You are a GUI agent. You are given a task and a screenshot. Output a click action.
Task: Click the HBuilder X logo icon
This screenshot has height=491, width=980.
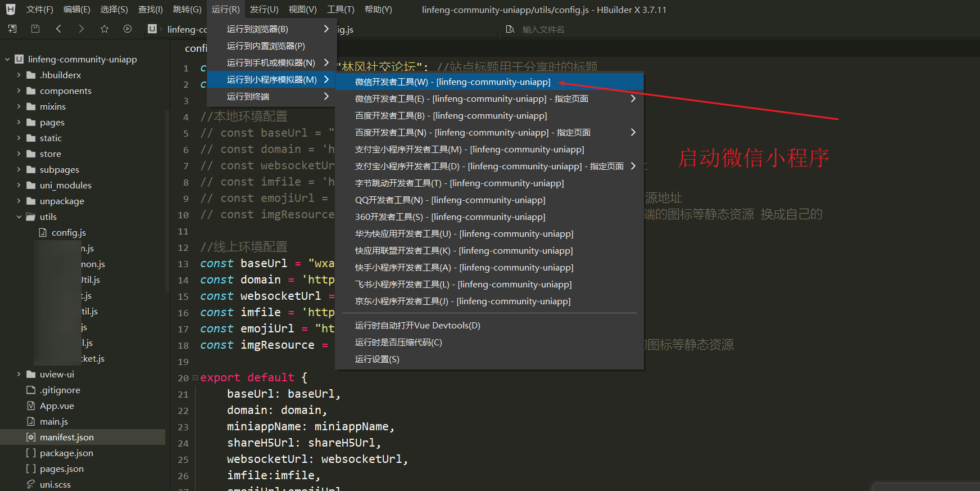click(11, 10)
